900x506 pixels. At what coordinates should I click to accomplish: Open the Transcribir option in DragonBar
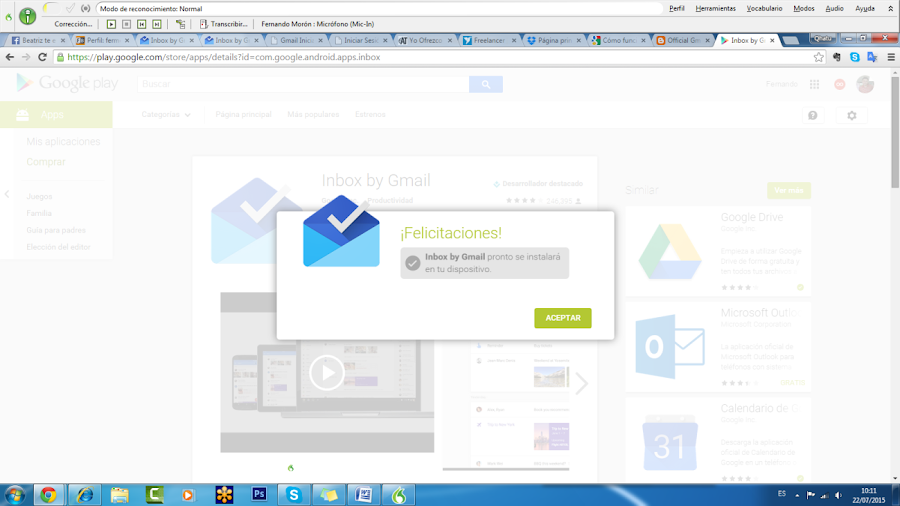[223, 24]
